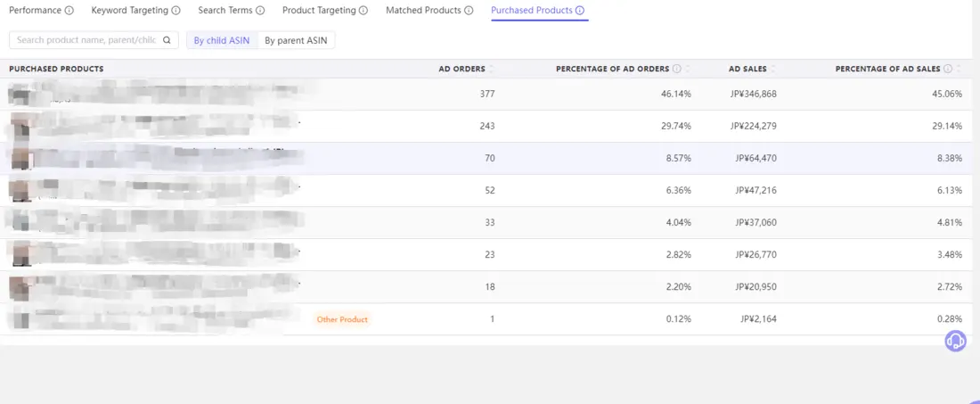Click the JP¥47,216 ad sales value
Viewport: 980px width, 404px height.
755,191
